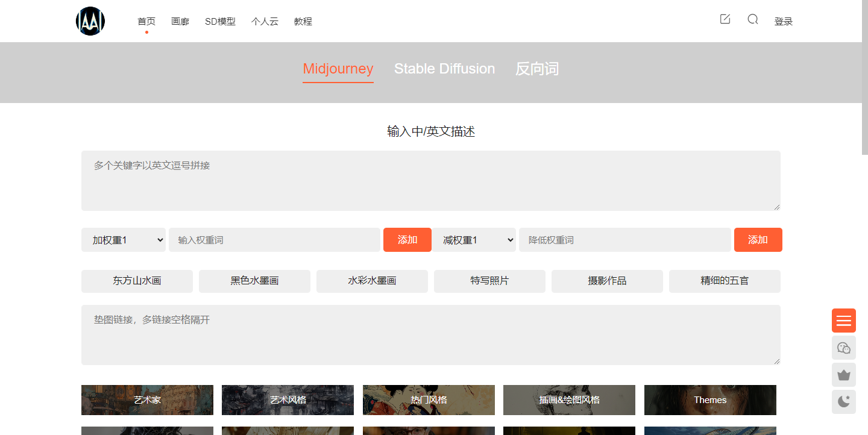Image resolution: width=868 pixels, height=435 pixels.
Task: Open 艺术风格 category thumbnail
Action: point(288,400)
